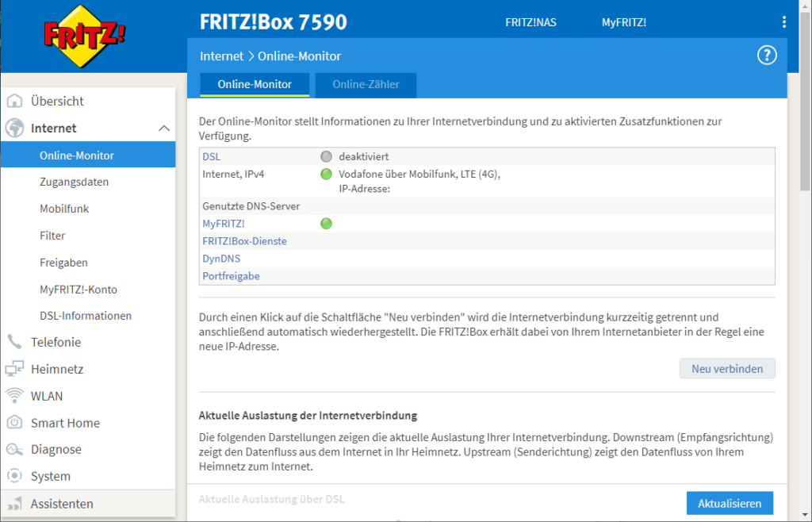This screenshot has height=522, width=812.
Task: Click the 'Online-Monitor' breadcrumb text
Action: (x=299, y=56)
